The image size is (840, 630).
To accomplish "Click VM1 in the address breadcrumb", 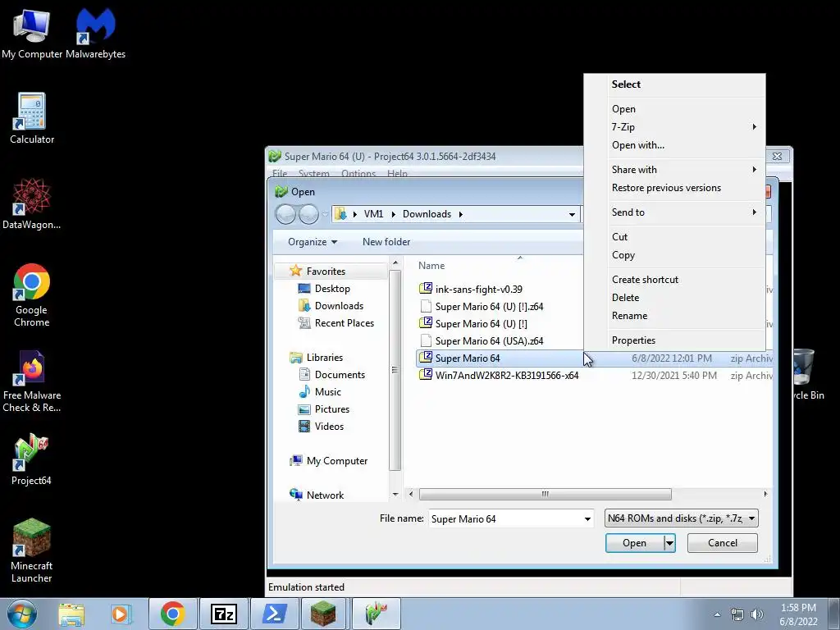I will point(373,214).
